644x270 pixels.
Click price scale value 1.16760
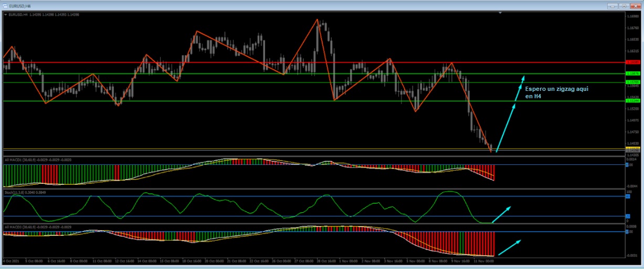(632, 27)
